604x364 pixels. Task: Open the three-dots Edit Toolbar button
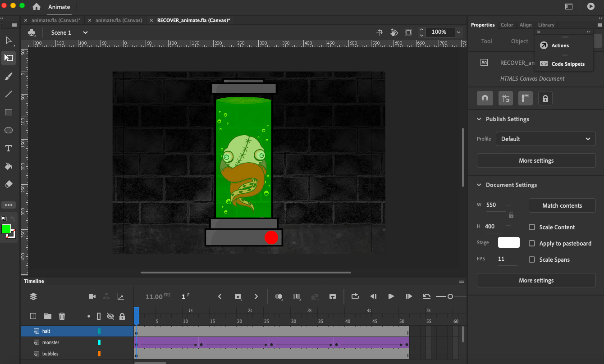9,205
